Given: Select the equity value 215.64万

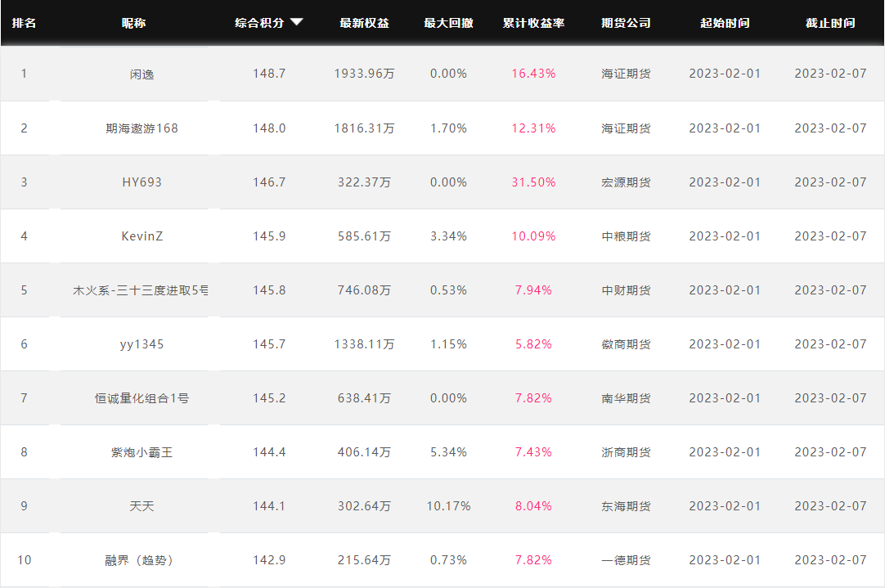Looking at the screenshot, I should (365, 560).
